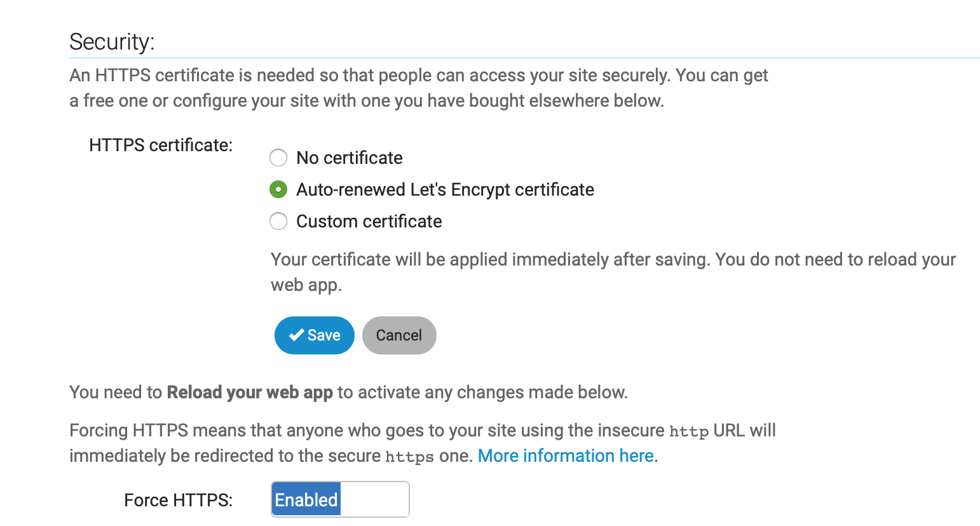The image size is (980, 526).
Task: Click the https code snippet text
Action: point(409,455)
